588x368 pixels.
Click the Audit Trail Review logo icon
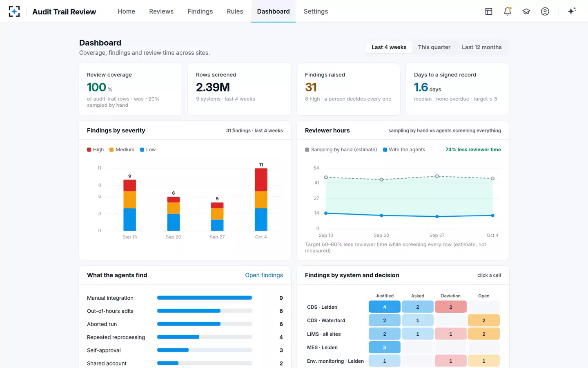(14, 11)
